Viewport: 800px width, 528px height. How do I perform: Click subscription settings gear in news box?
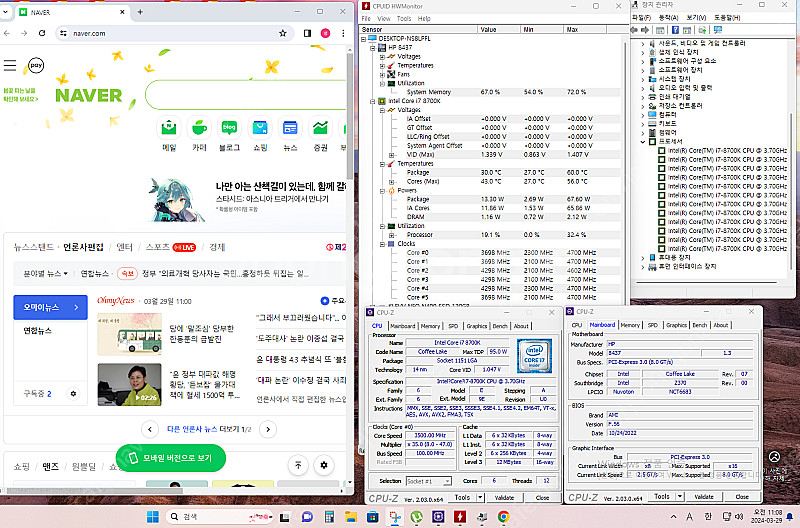coord(73,394)
